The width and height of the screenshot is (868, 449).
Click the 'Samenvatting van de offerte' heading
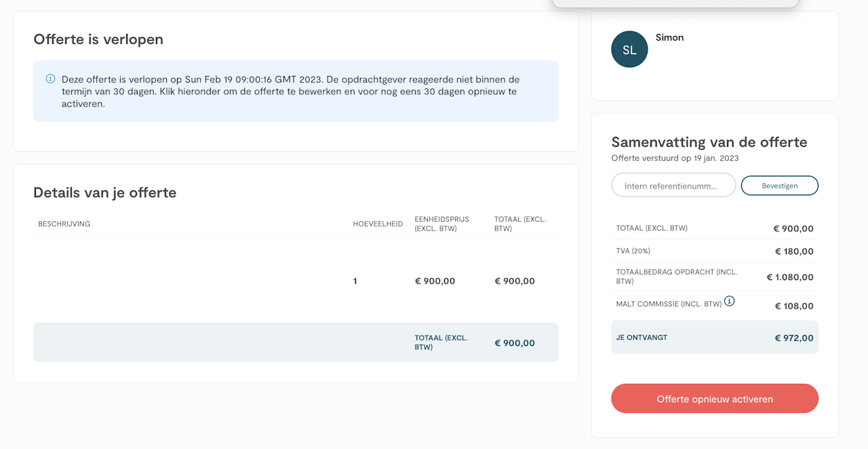[x=709, y=142]
